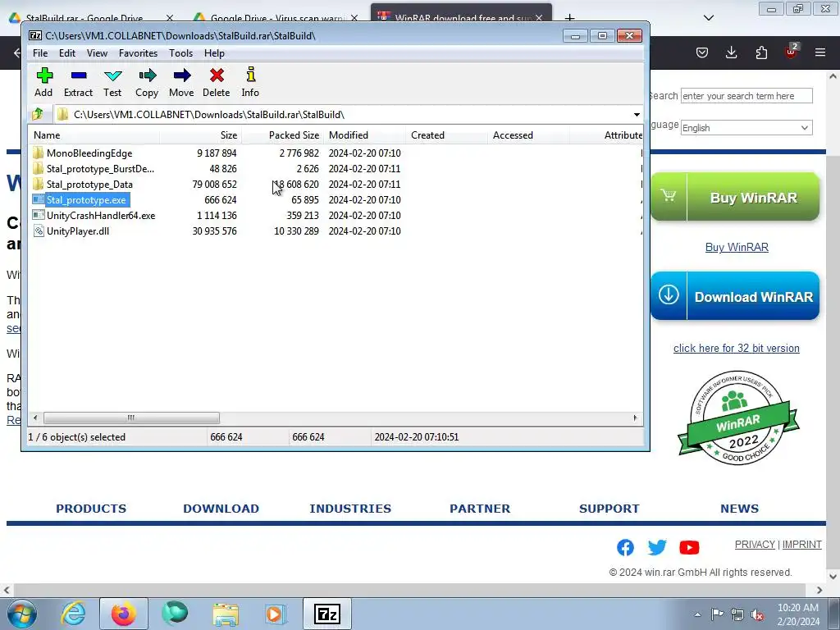
Task: Open Windows Explorer folder taskbar icon
Action: point(226,614)
